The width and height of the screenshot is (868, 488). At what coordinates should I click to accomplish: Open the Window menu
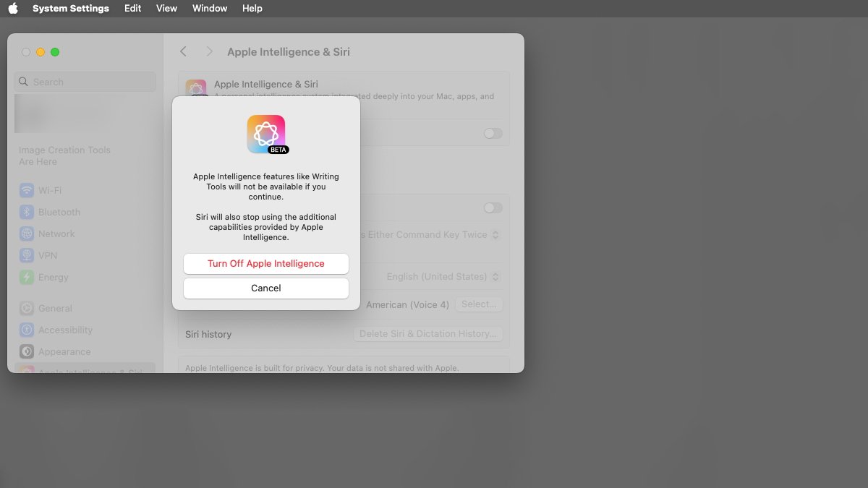coord(210,8)
